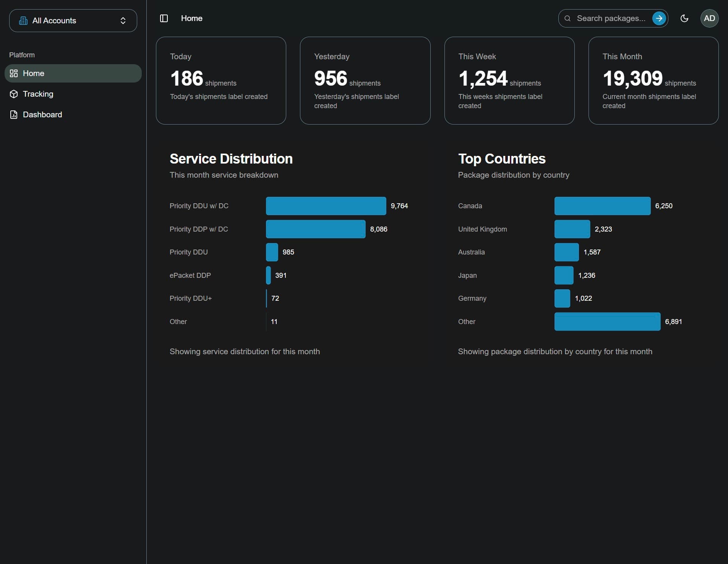Select the This Month shipments card
Viewport: 728px width, 564px height.
[x=653, y=81]
